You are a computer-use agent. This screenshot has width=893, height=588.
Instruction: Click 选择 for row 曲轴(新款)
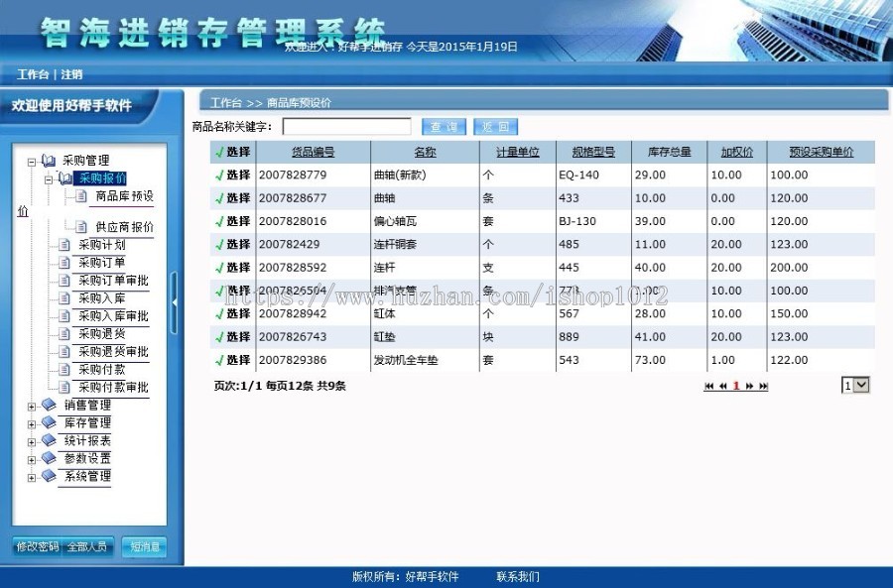(x=233, y=175)
